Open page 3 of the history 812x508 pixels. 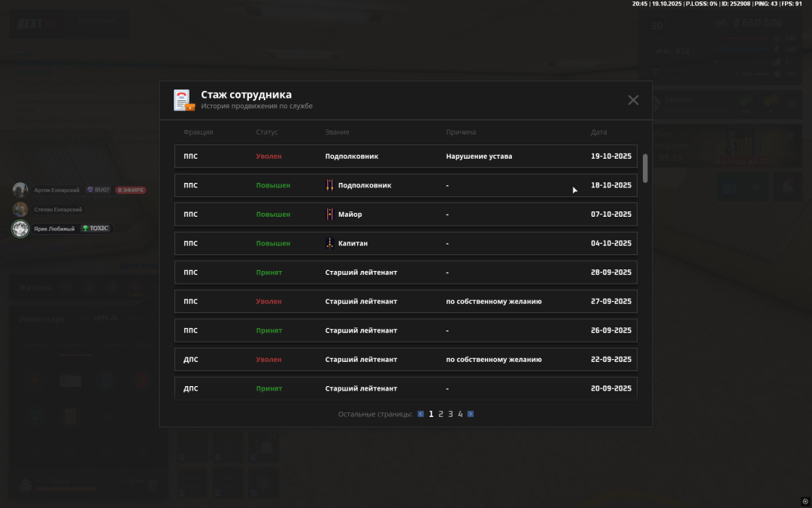pyautogui.click(x=450, y=414)
